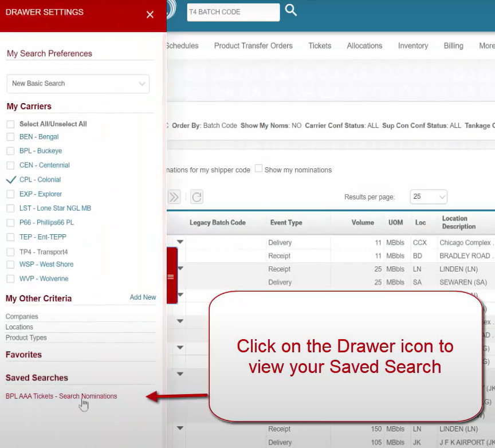Click the red drawer handle icon
The height and width of the screenshot is (448, 495).
point(171,277)
